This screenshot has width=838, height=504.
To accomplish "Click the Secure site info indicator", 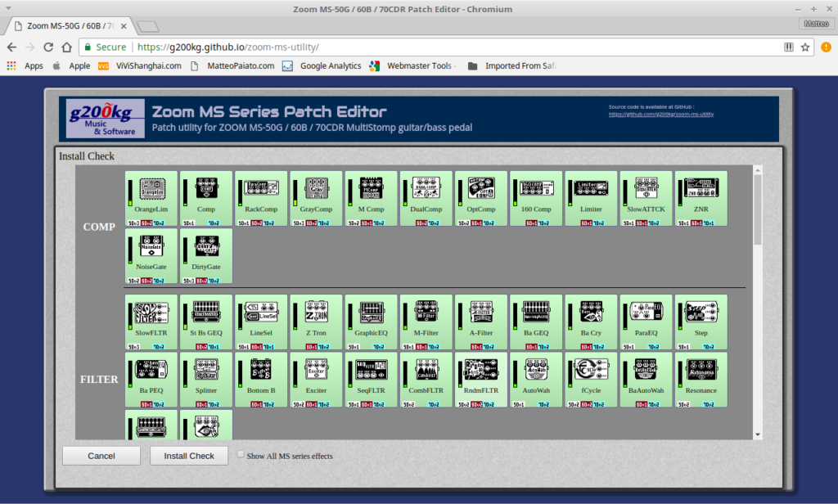I will tap(106, 47).
